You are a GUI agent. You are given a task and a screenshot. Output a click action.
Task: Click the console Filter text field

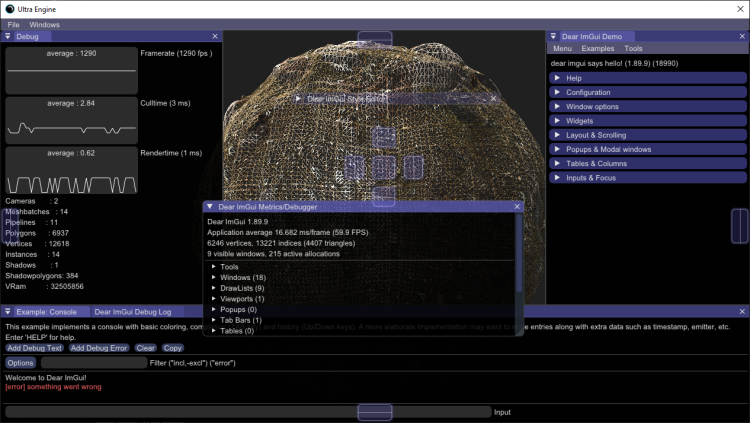92,363
